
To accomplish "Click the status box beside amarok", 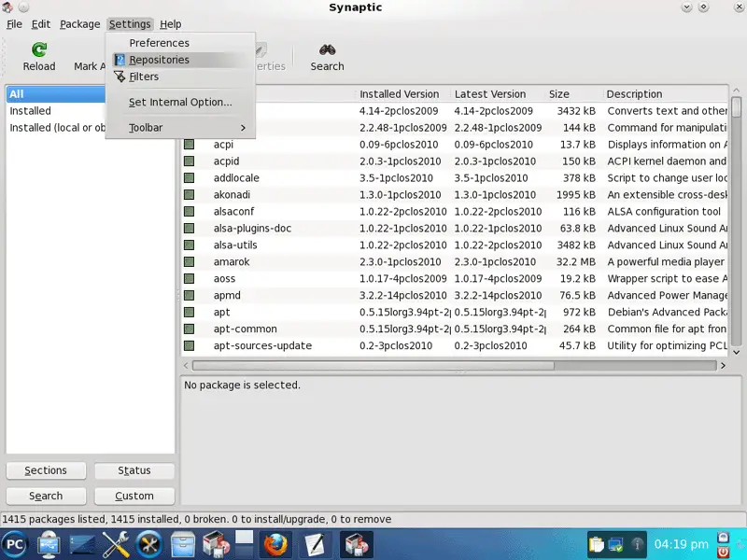I will coord(190,262).
